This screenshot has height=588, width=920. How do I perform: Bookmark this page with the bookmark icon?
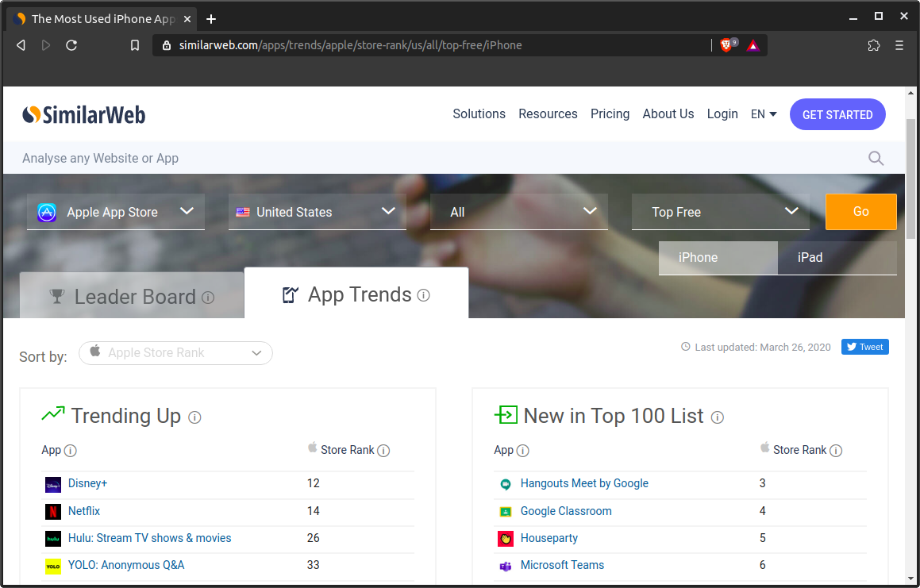[x=135, y=45]
